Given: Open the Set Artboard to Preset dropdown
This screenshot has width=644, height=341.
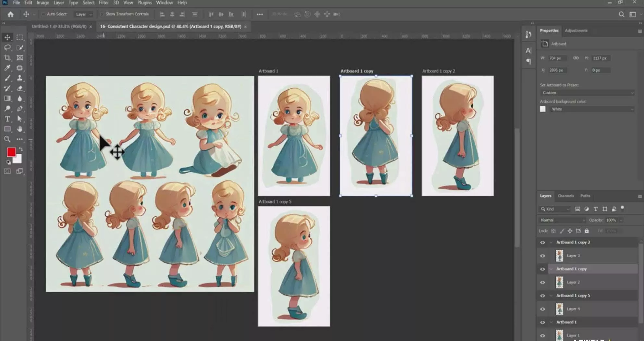Looking at the screenshot, I should click(587, 93).
